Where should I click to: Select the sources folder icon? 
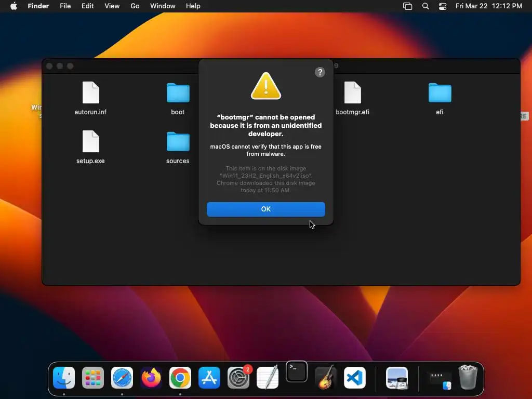[x=178, y=141]
